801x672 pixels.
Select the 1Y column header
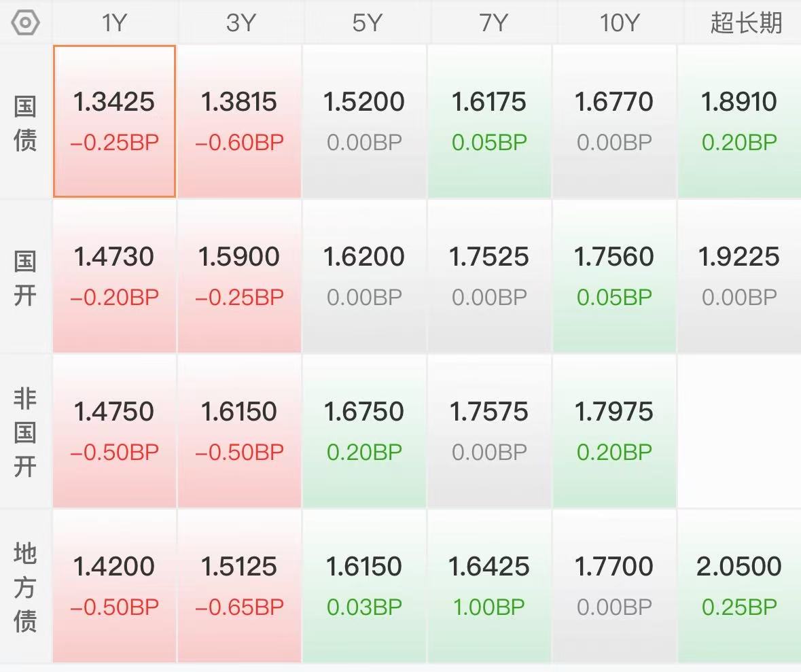[114, 23]
